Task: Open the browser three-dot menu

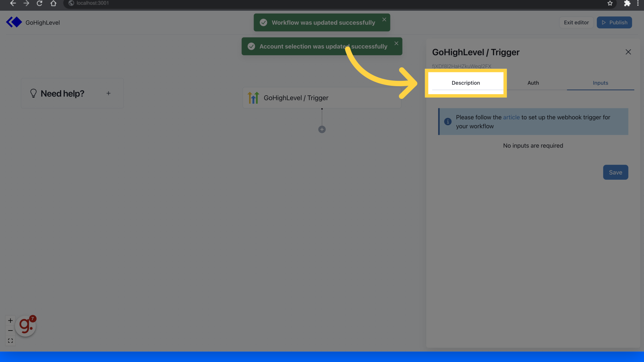Action: coord(638,3)
